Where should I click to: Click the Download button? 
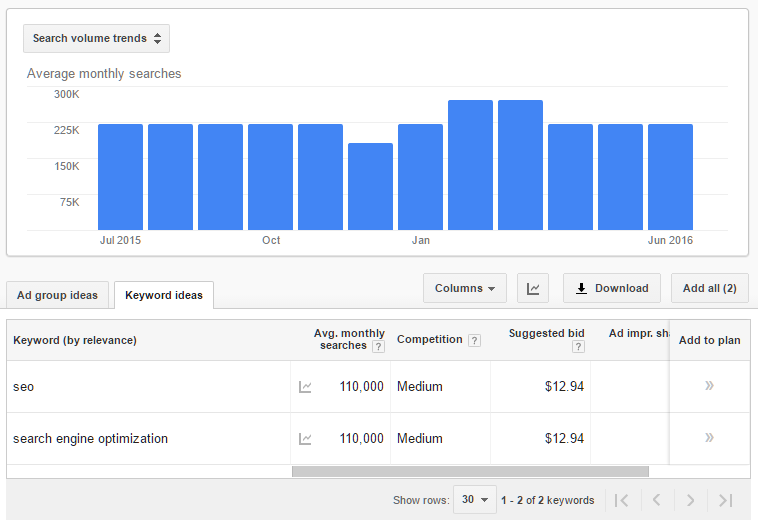click(612, 289)
